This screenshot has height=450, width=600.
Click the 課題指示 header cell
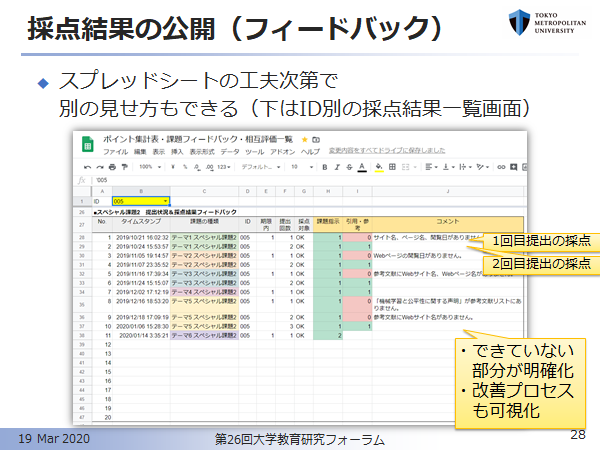click(328, 225)
